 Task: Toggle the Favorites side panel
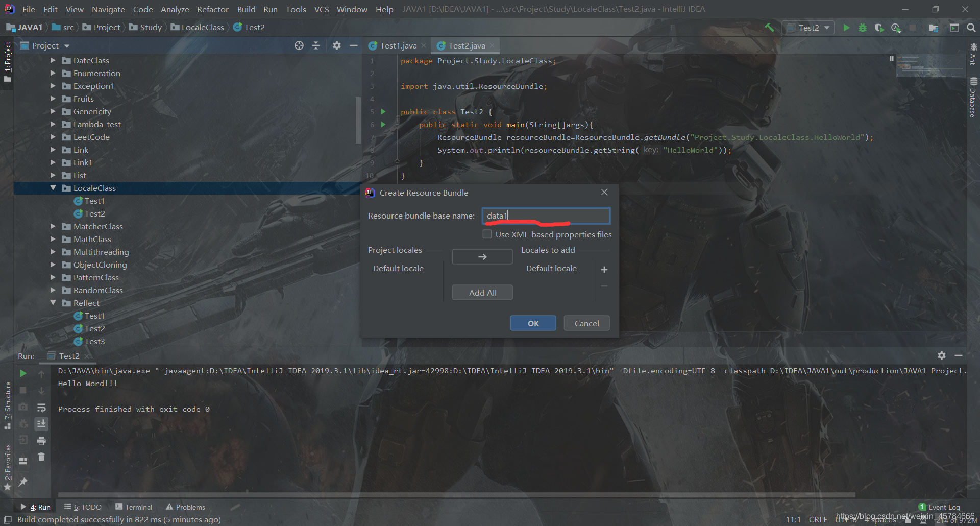pyautogui.click(x=7, y=467)
